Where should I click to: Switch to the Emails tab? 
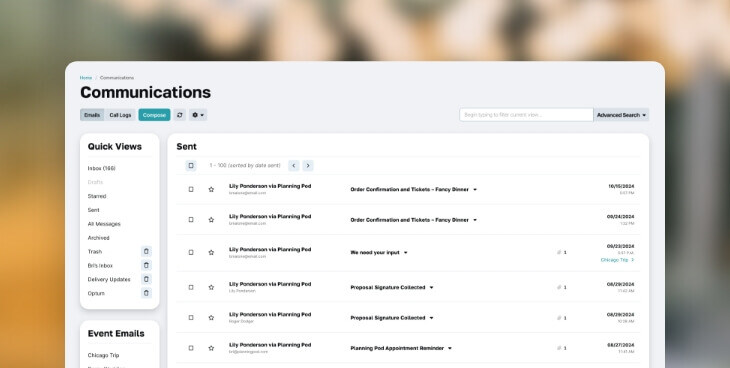click(x=92, y=115)
